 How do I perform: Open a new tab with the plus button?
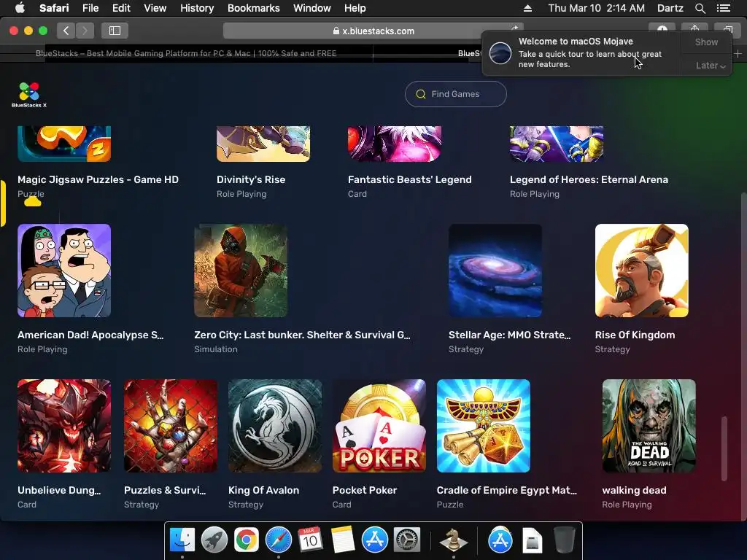(x=738, y=54)
